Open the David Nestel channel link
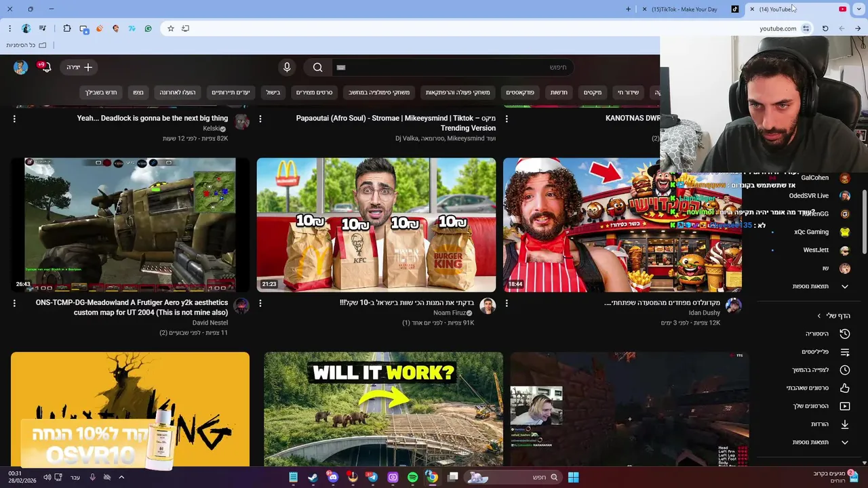Screen dimensions: 868x488 [x=210, y=323]
